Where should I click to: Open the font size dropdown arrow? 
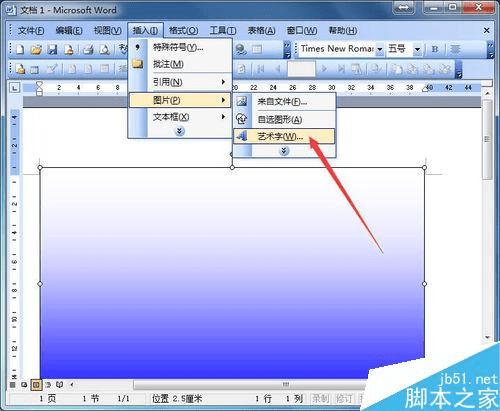point(417,49)
